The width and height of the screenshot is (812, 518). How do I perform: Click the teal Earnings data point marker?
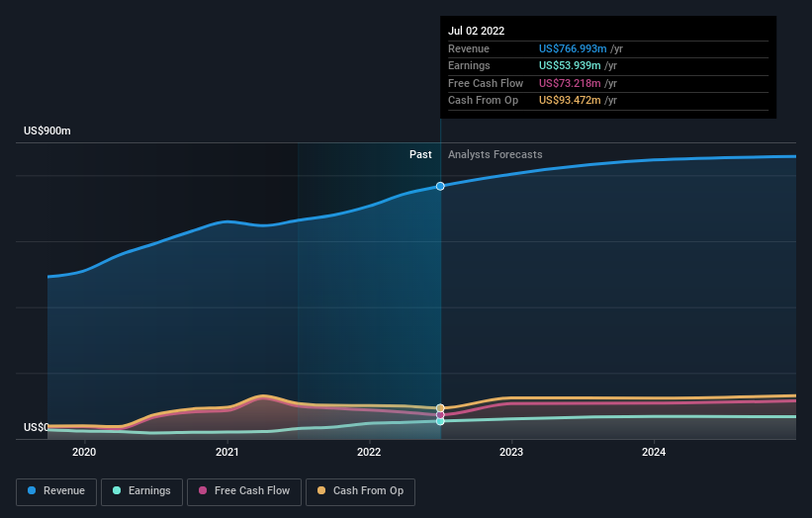click(440, 421)
